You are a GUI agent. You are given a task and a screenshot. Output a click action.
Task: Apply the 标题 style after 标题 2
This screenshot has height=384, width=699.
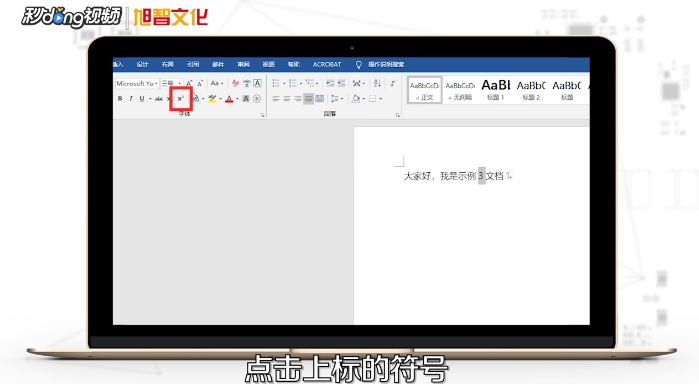[x=567, y=91]
